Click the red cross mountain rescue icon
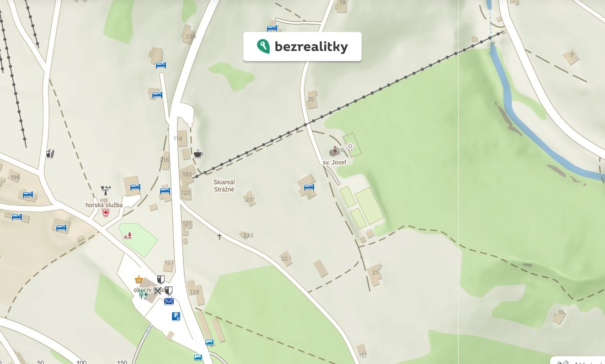 click(x=106, y=212)
